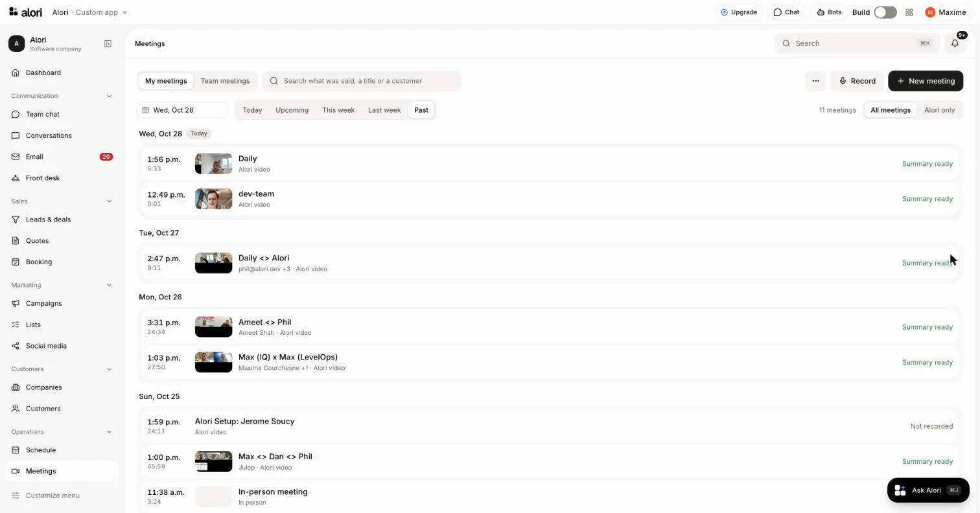The width and height of the screenshot is (980, 513).
Task: Switch to Alori only meetings filter
Action: tap(939, 110)
